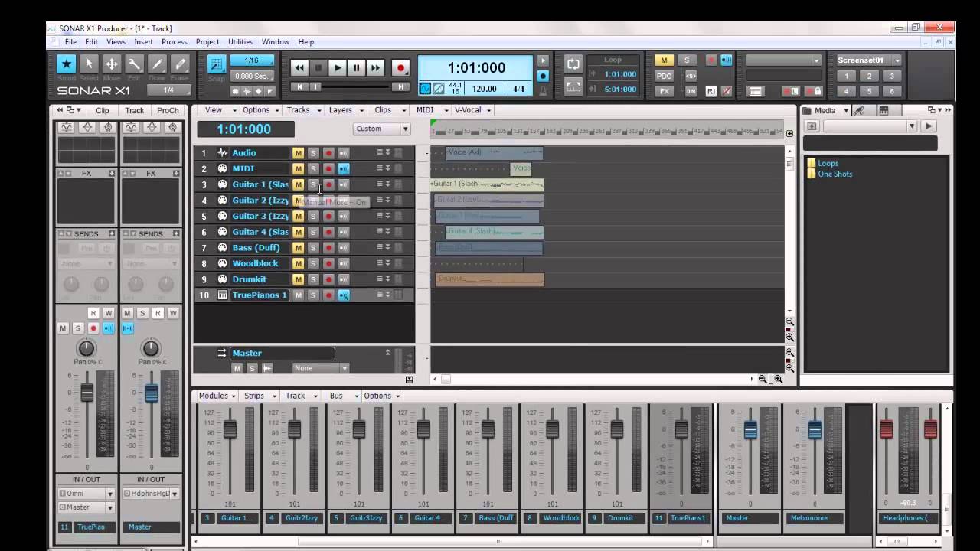Screen dimensions: 980x551
Task: Fast forward the transport
Action: coord(375,68)
